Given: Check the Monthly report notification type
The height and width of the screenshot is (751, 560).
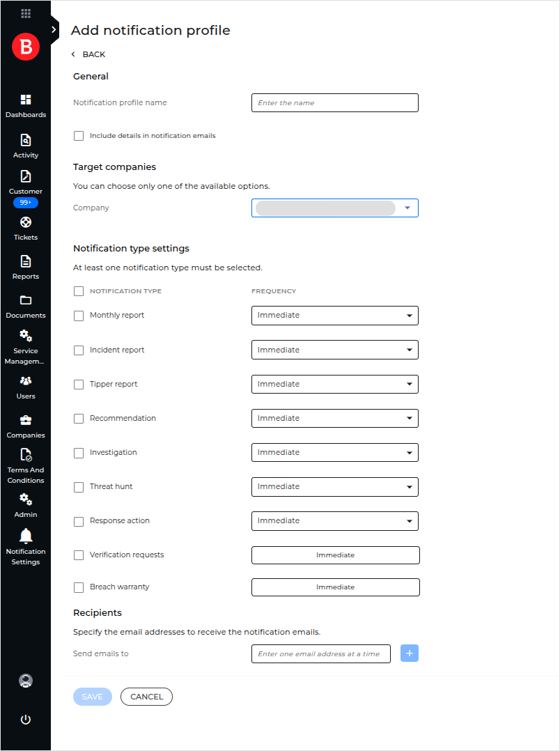Looking at the screenshot, I should (78, 316).
